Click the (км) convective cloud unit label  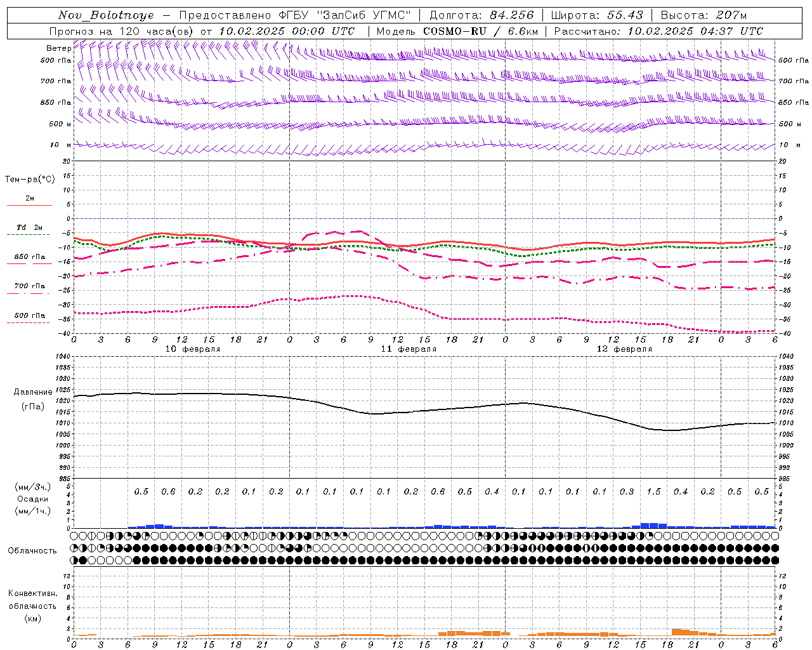[x=33, y=618]
